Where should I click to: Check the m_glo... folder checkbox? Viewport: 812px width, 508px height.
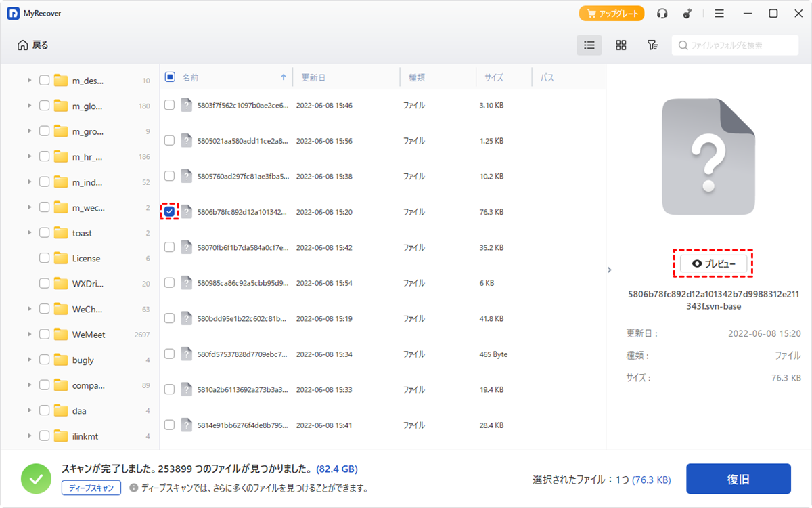click(44, 106)
